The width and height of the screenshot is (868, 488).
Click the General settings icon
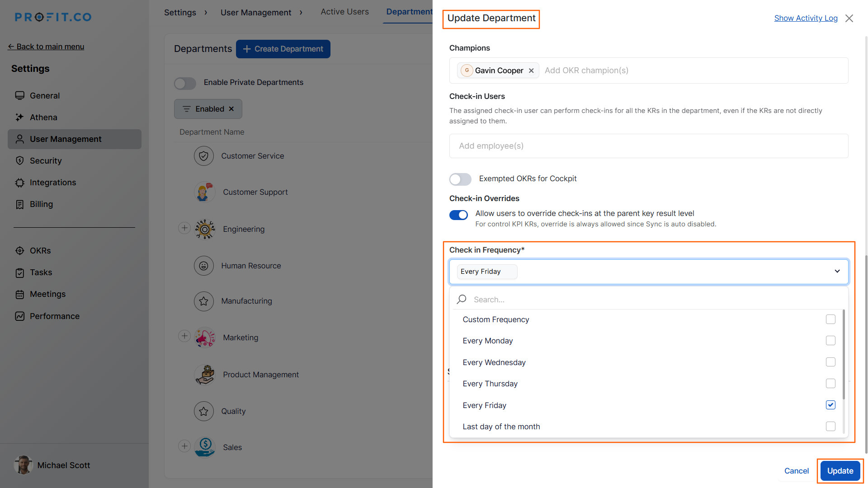tap(19, 96)
